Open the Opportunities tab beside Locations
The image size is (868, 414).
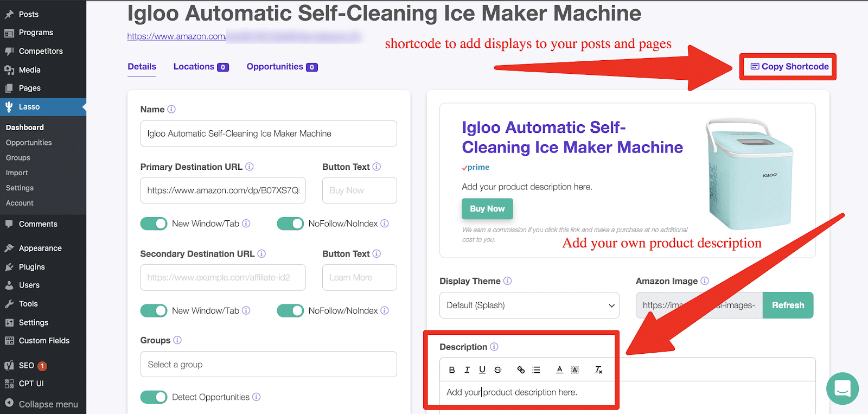(x=282, y=67)
